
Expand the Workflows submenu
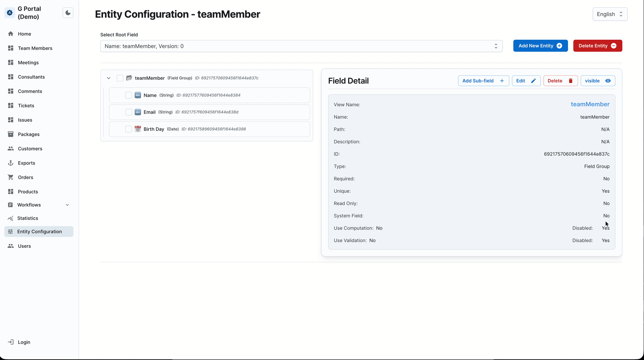tap(68, 205)
